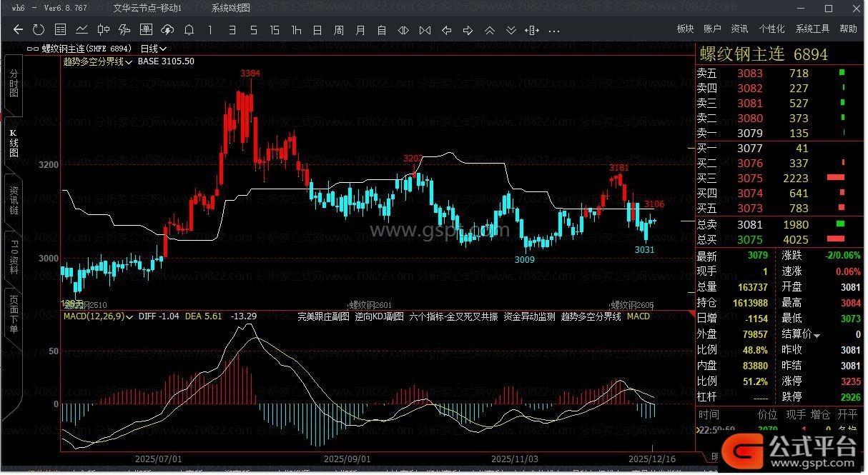
Task: Click the 2025/09/01 date on the timeline
Action: [x=347, y=458]
